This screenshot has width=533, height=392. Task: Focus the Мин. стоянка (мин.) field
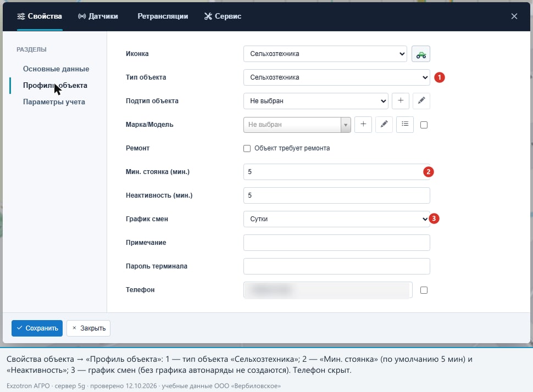click(x=336, y=172)
